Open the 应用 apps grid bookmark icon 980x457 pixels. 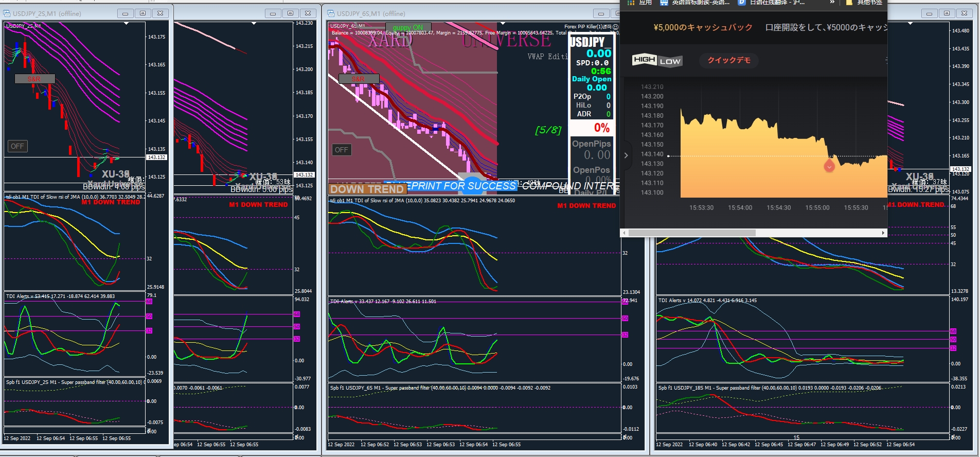(x=631, y=3)
